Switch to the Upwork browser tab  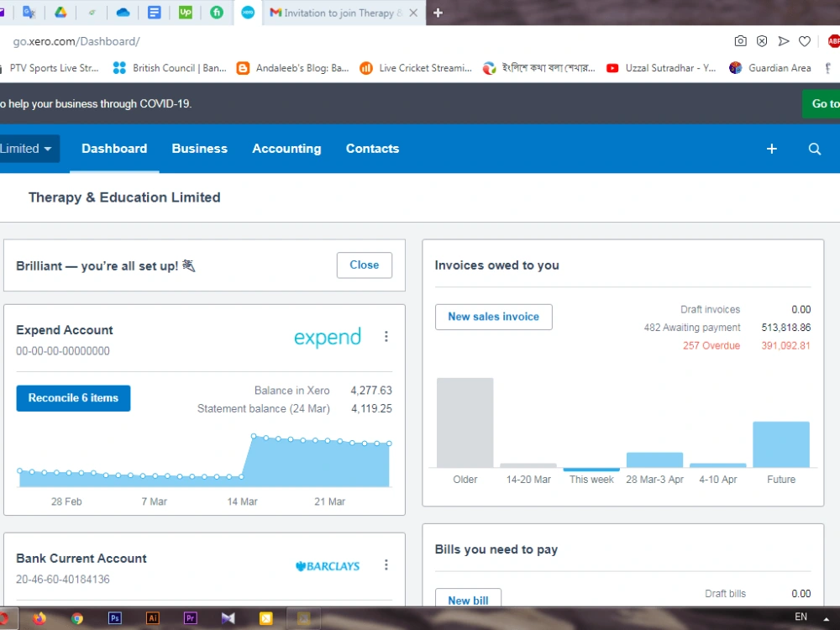(x=185, y=13)
